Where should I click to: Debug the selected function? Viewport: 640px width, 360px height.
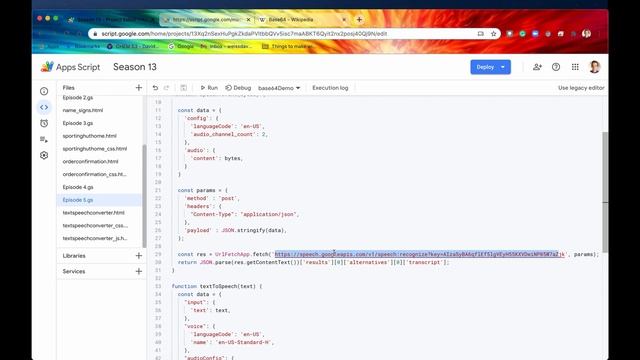pyautogui.click(x=238, y=88)
